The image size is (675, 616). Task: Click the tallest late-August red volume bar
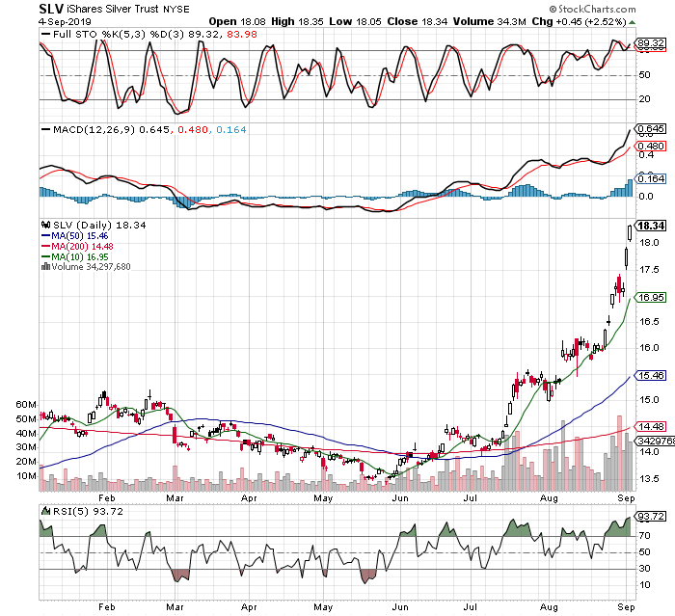[x=619, y=453]
